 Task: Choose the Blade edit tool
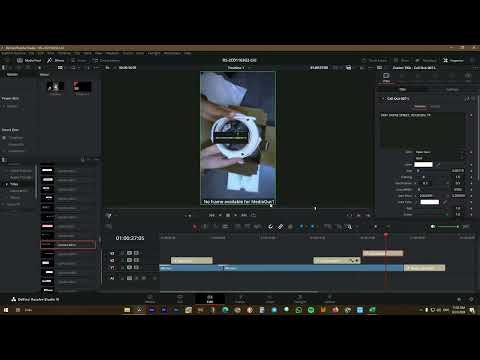[225, 227]
